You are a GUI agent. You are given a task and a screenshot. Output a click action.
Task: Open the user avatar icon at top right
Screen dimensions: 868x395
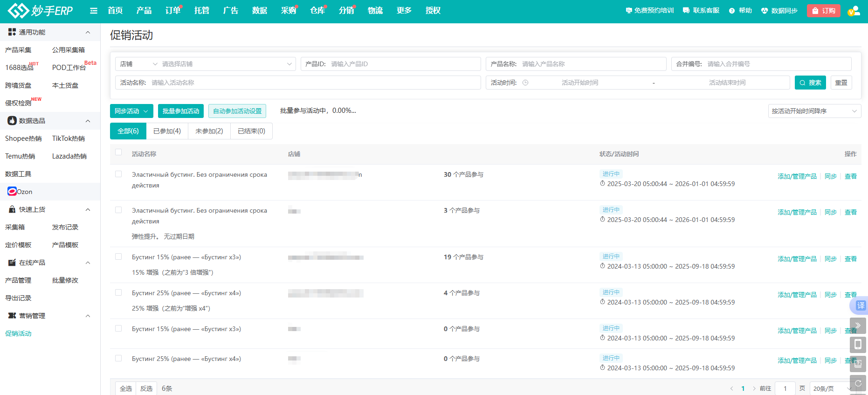pos(854,11)
